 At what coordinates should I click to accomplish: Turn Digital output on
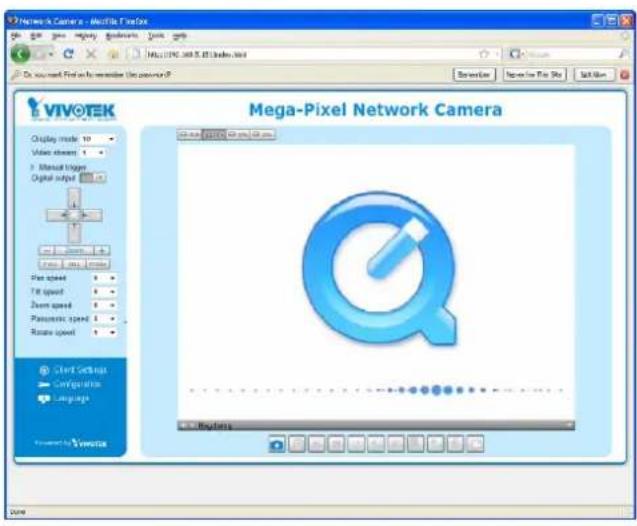click(87, 177)
